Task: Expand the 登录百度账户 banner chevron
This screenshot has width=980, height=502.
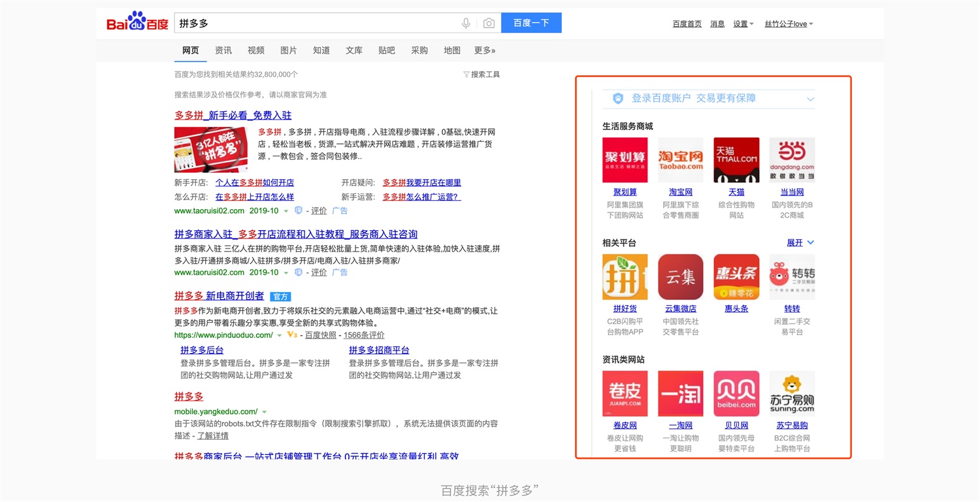Action: 810,99
